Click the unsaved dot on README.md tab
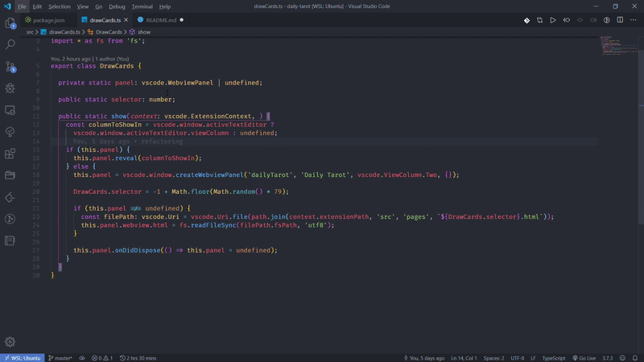The height and width of the screenshot is (362, 644). [x=182, y=19]
